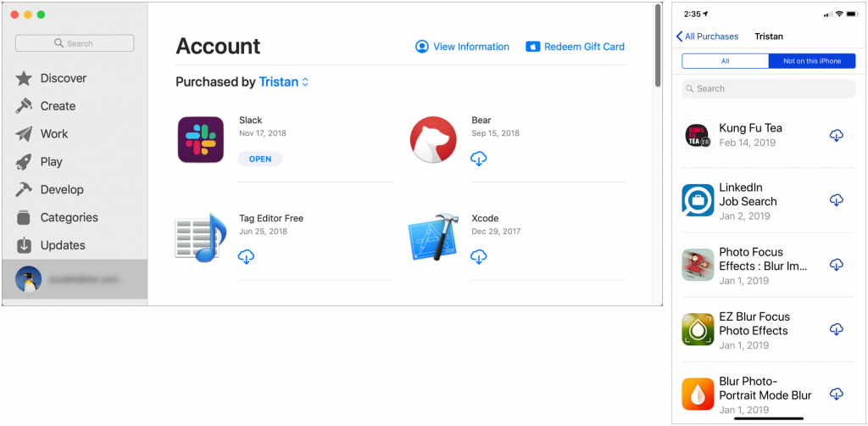
Task: Click the Blur Photo-Portrait Mode Blur title
Action: [765, 389]
